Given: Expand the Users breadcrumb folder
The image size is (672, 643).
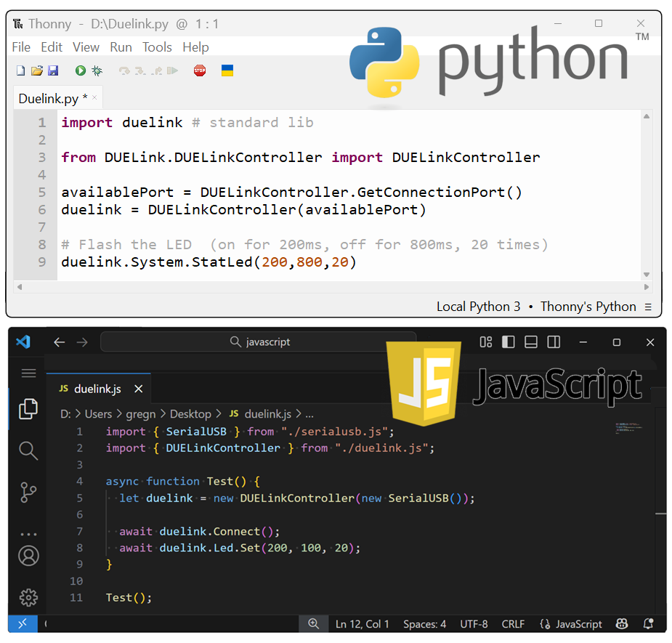Looking at the screenshot, I should 98,413.
